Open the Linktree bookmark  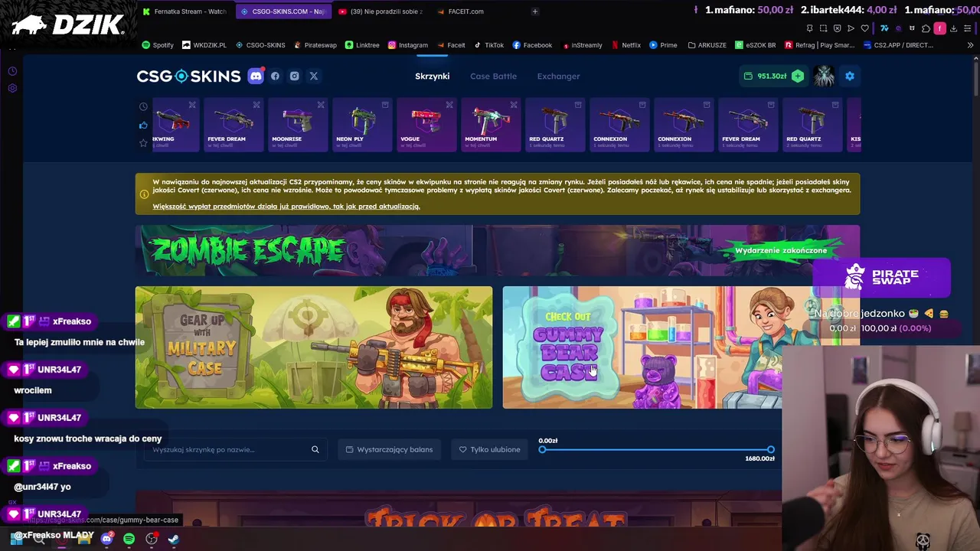coord(362,45)
